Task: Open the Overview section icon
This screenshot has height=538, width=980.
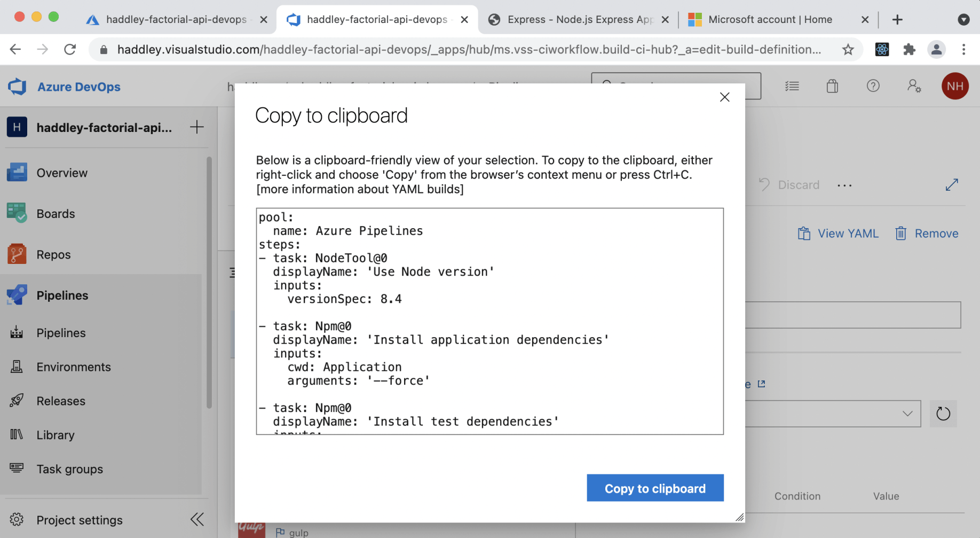Action: click(17, 173)
